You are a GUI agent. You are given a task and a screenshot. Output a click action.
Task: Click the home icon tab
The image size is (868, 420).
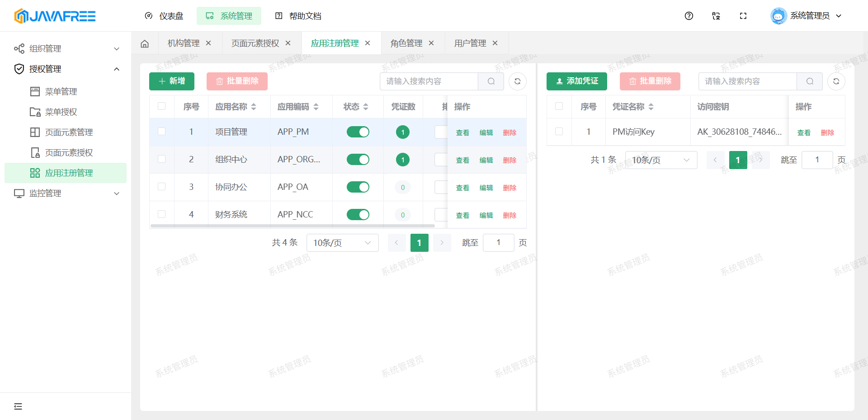tap(145, 43)
